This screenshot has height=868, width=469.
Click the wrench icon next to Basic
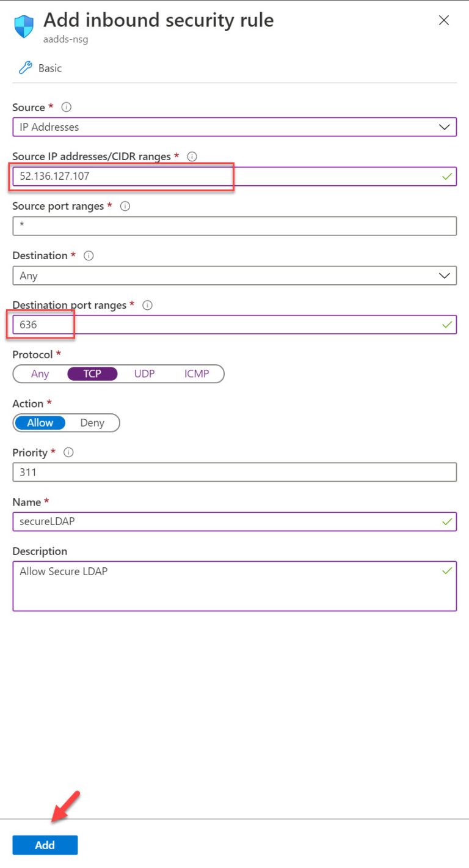coord(23,67)
